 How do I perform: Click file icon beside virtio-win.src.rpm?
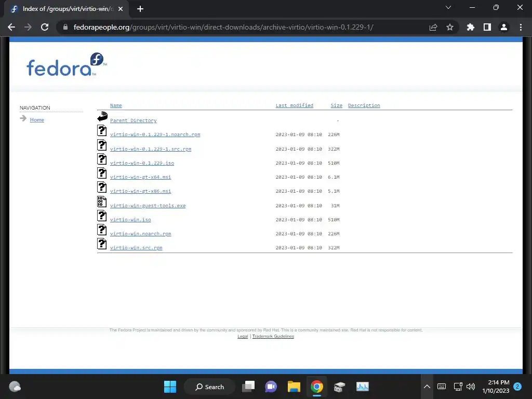point(102,244)
